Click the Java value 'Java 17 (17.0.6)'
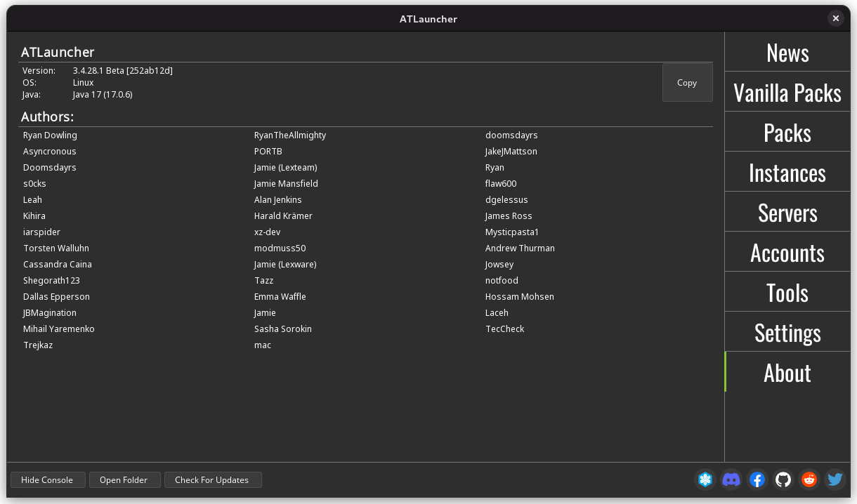This screenshot has width=857, height=504. pos(103,95)
